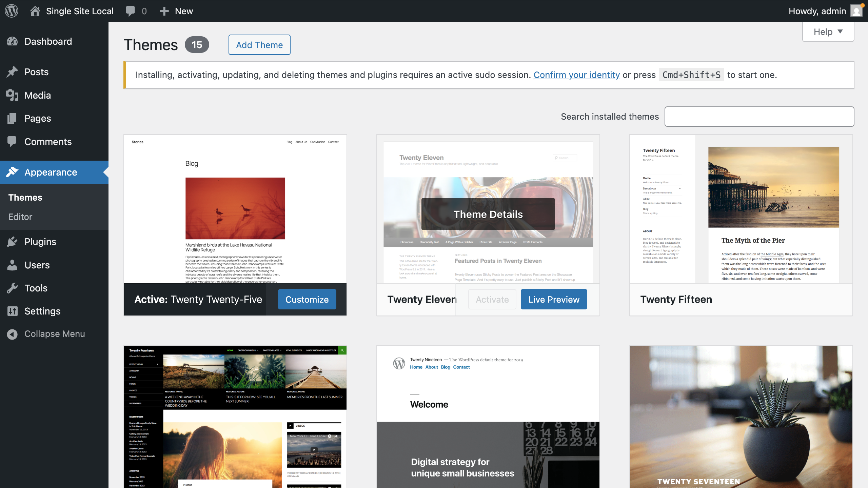Click the Tools wrench icon
868x488 pixels.
pos(12,288)
